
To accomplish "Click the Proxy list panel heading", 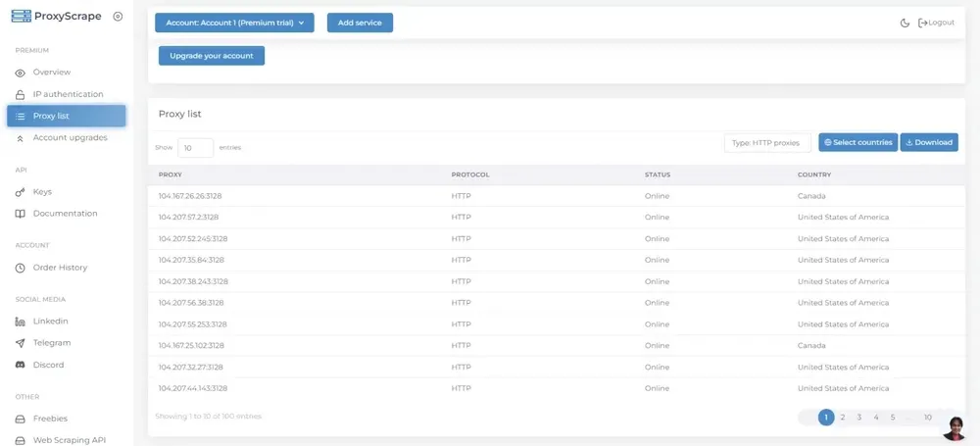I will coord(180,115).
